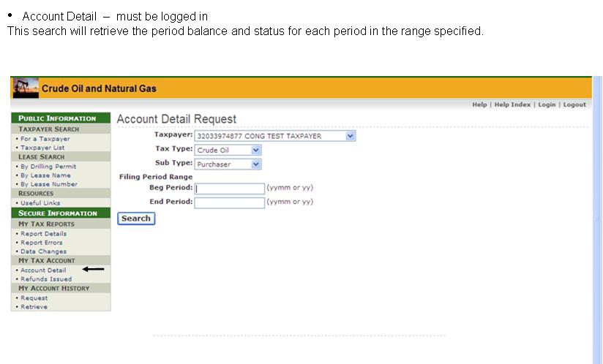Screen dimensions: 603x364
Task: Search leases By Lease Number
Action: pyautogui.click(x=48, y=184)
